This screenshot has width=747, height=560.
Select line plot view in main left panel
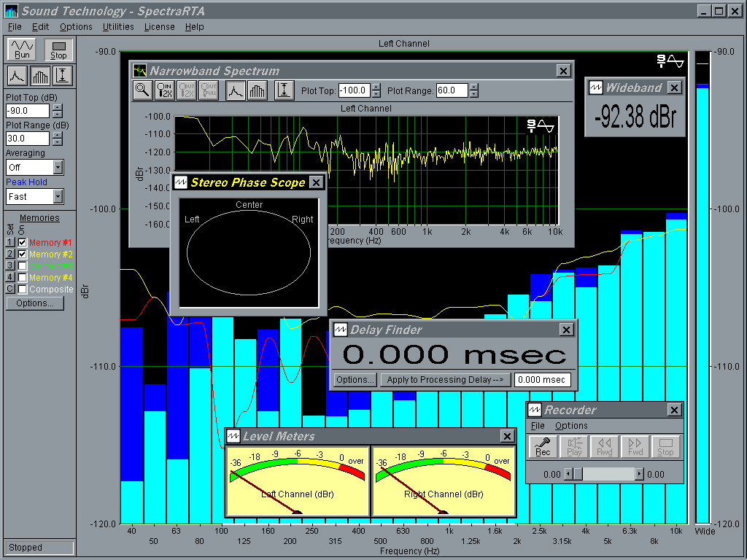coord(17,76)
